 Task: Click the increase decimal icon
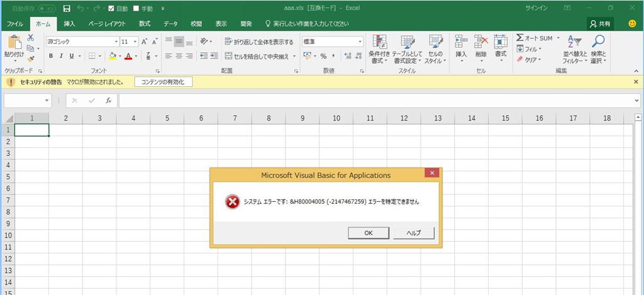pos(347,56)
